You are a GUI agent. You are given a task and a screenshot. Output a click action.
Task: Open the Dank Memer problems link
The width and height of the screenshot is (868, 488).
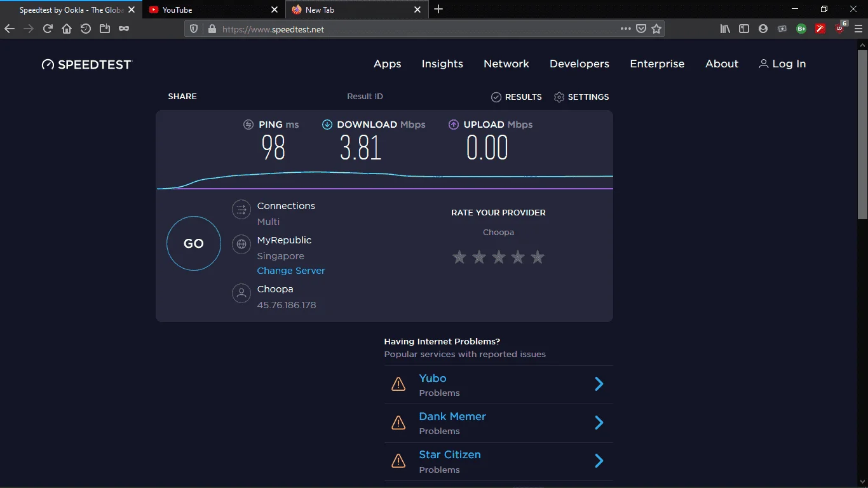click(452, 417)
